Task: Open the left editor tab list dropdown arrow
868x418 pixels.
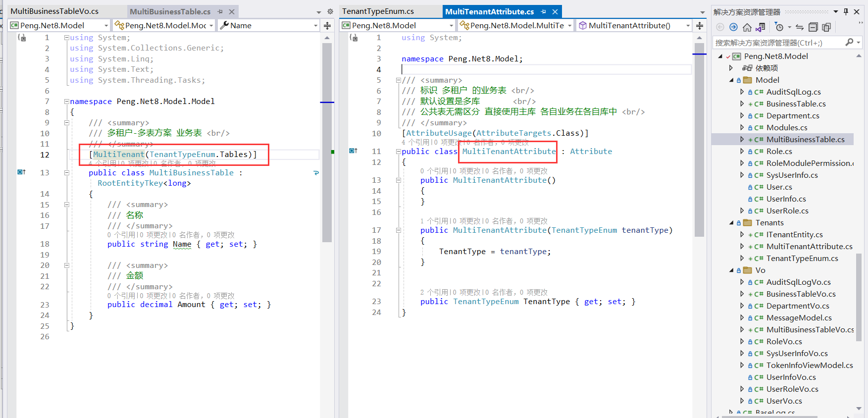Action: (319, 12)
